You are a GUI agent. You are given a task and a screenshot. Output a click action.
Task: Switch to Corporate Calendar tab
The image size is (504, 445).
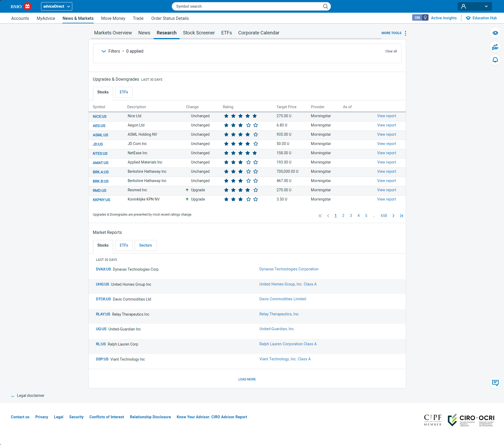click(259, 33)
